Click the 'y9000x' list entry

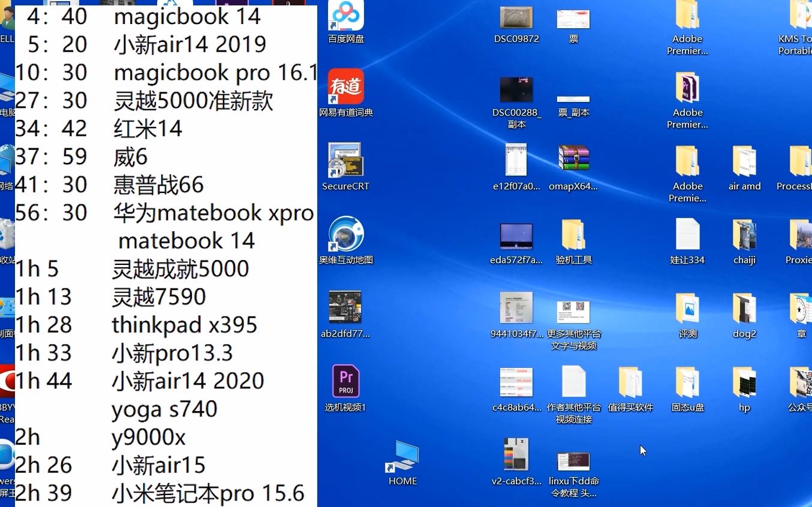(x=149, y=437)
